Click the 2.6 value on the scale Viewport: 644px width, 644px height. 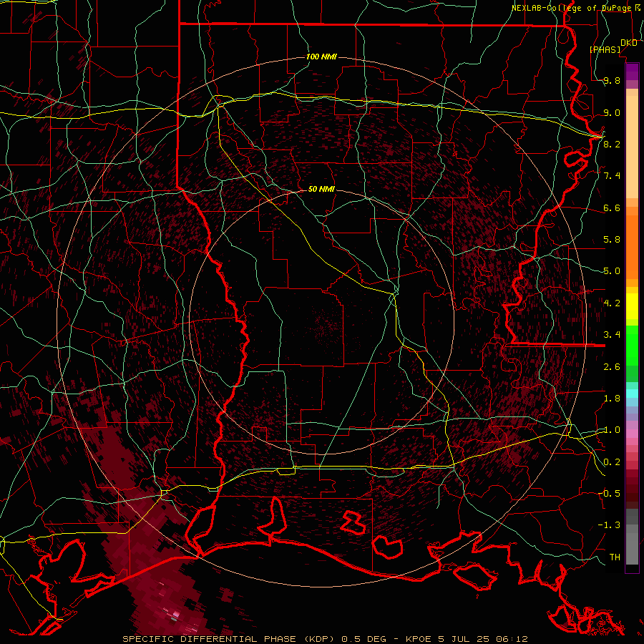pos(612,367)
